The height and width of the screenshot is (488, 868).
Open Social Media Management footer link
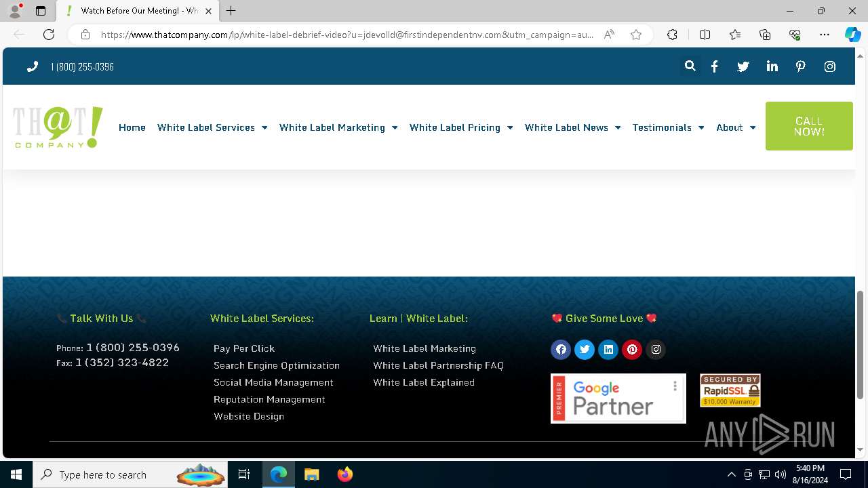pyautogui.click(x=273, y=382)
